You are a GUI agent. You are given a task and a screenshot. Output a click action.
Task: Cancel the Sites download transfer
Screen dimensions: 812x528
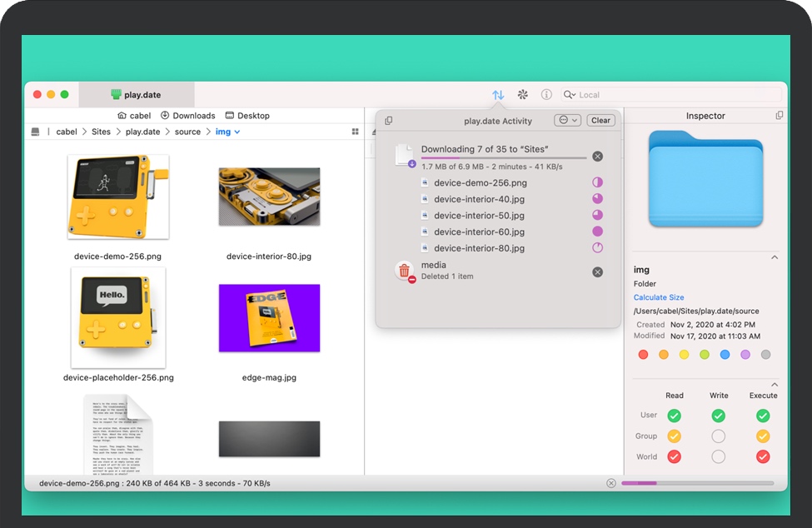(597, 157)
